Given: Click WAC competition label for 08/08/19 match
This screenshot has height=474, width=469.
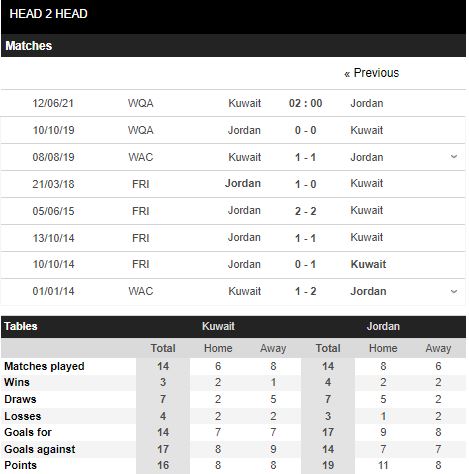Looking at the screenshot, I should click(141, 157).
